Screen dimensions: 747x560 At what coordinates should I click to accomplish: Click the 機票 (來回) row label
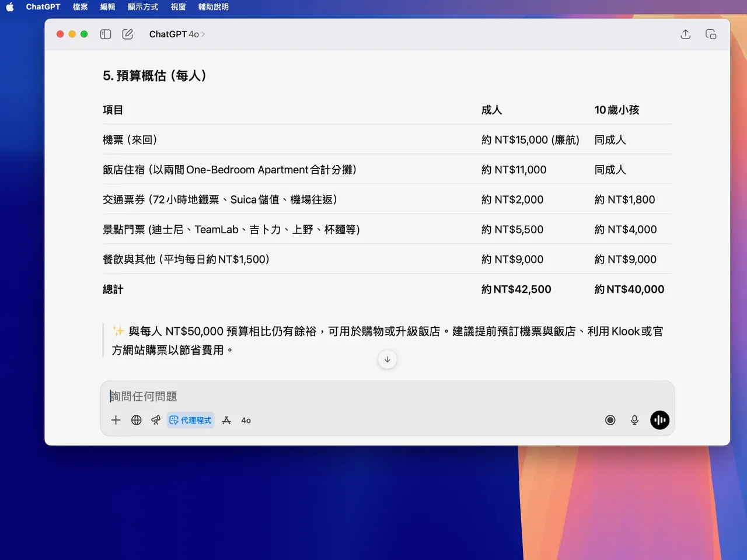(x=130, y=140)
